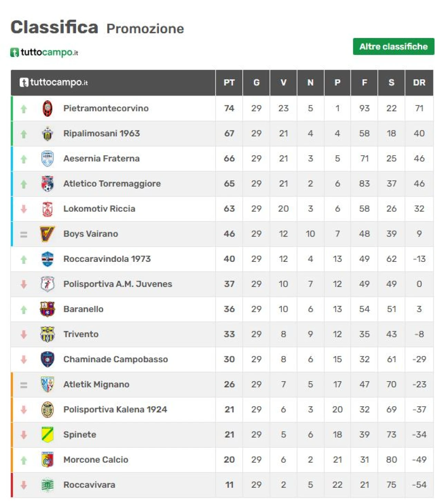The height and width of the screenshot is (504, 442).
Task: Click the tuttocampo.it logo in table header
Action: pyautogui.click(x=54, y=82)
